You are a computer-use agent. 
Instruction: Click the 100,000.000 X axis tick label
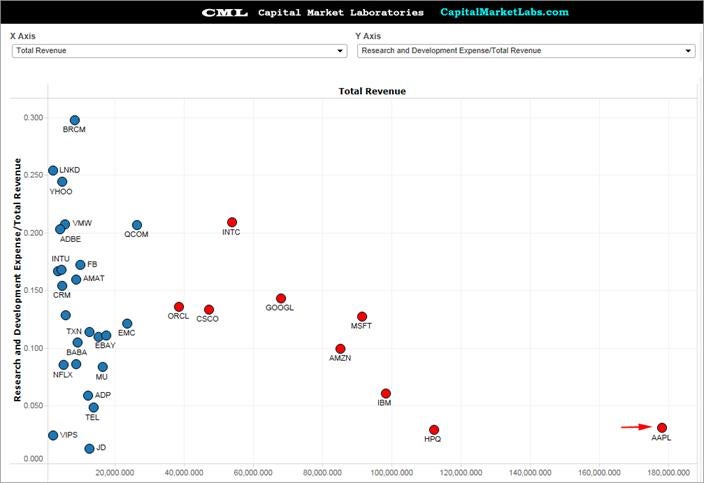(392, 473)
